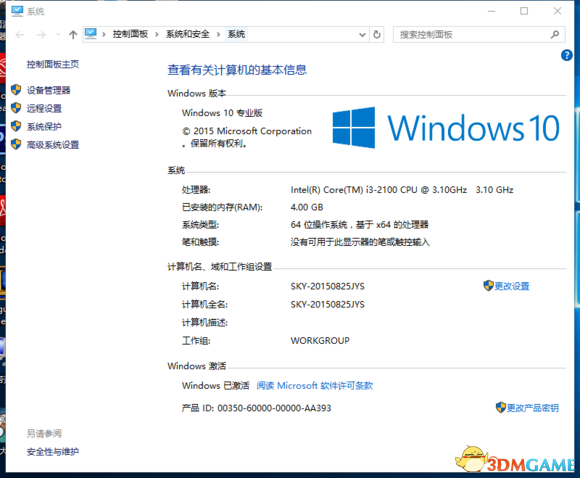This screenshot has height=478, width=580.
Task: Click the refresh icon in address bar
Action: [377, 34]
